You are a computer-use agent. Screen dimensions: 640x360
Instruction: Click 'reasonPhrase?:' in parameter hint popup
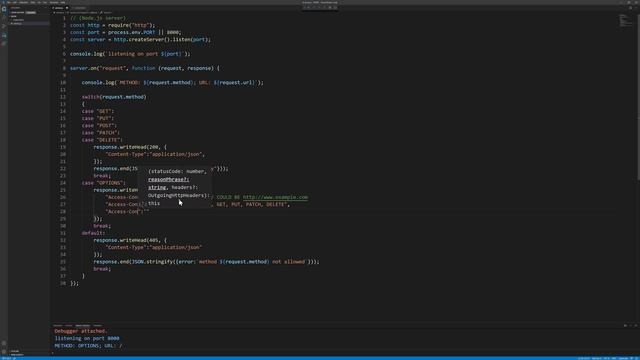point(169,179)
